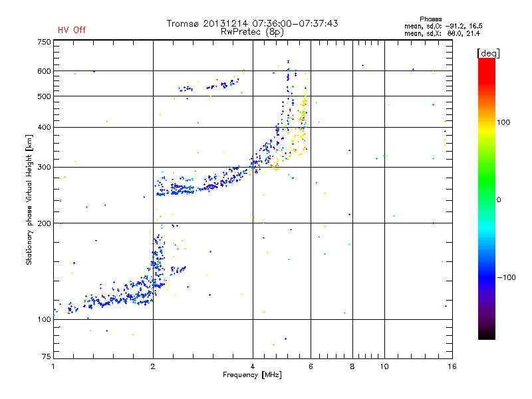532x399 pixels.
Task: Click the colorbar label "0"
Action: coord(499,200)
